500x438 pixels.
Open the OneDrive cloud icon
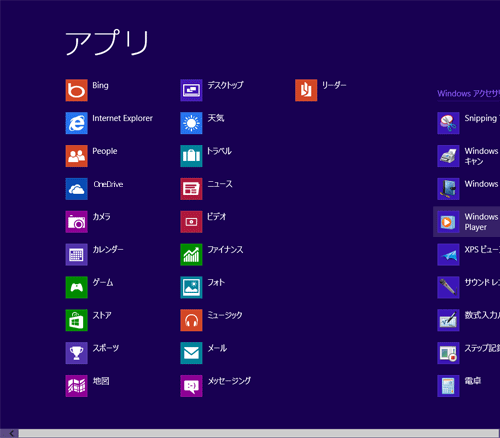(x=76, y=189)
